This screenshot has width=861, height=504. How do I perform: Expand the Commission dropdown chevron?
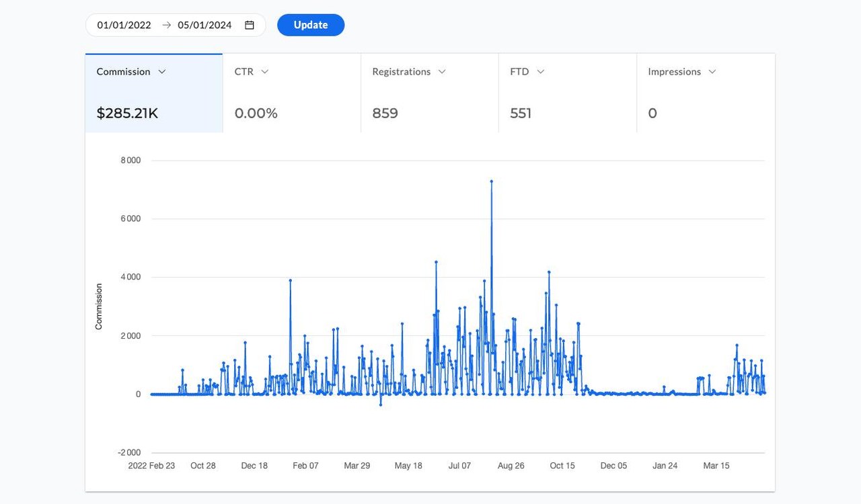pyautogui.click(x=161, y=72)
